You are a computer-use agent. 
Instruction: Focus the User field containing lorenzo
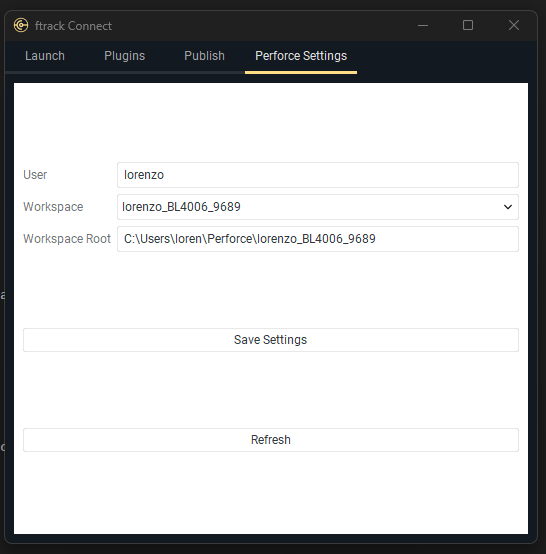[318, 175]
